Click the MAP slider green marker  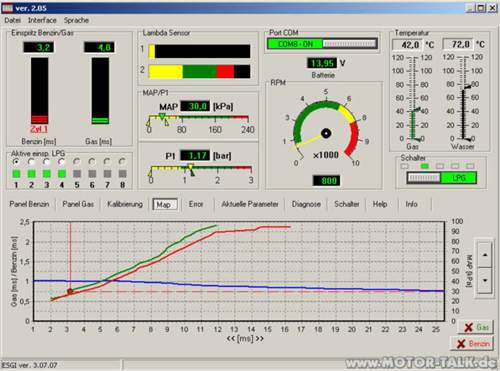tap(162, 116)
